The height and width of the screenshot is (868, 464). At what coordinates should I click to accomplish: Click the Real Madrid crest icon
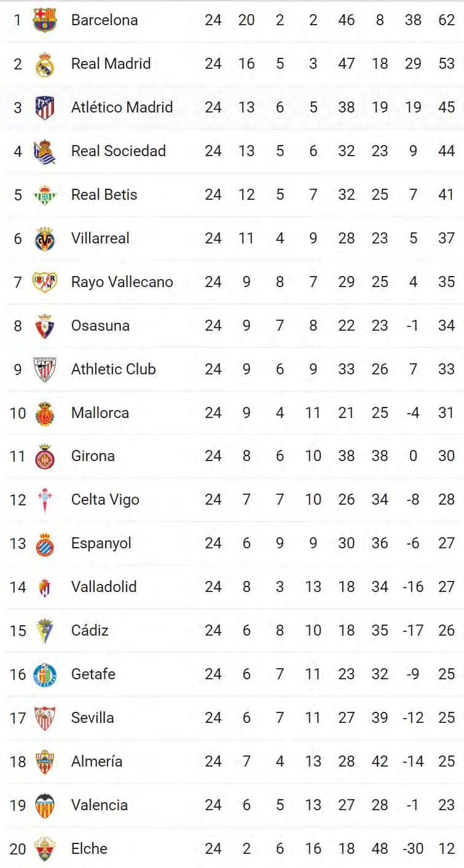[x=45, y=64]
